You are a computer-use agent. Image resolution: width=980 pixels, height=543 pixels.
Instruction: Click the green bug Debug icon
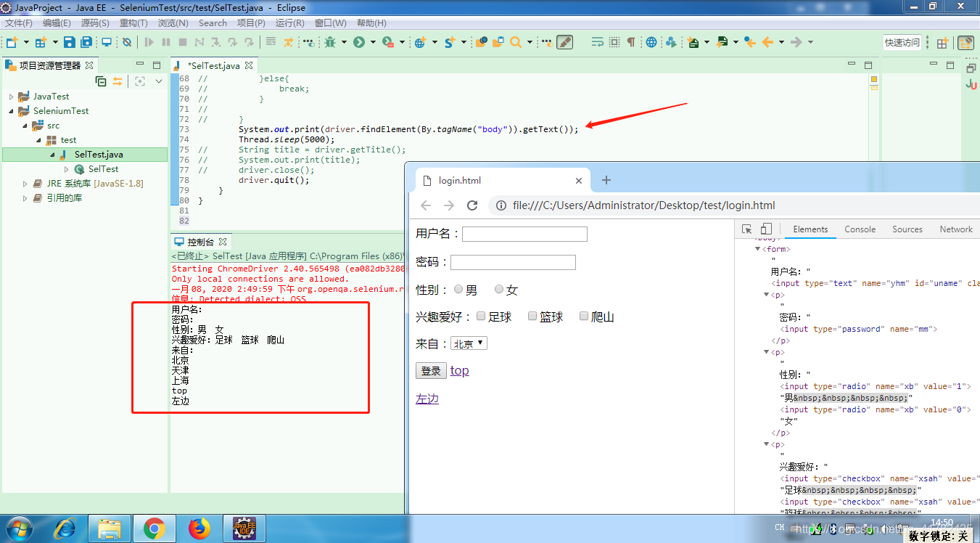click(330, 42)
